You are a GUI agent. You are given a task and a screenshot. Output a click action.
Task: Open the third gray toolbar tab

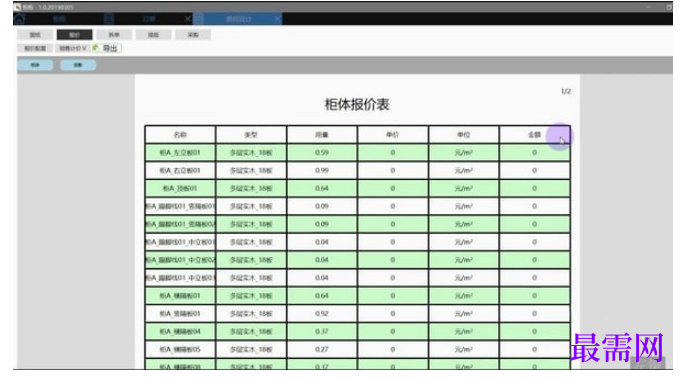[114, 35]
